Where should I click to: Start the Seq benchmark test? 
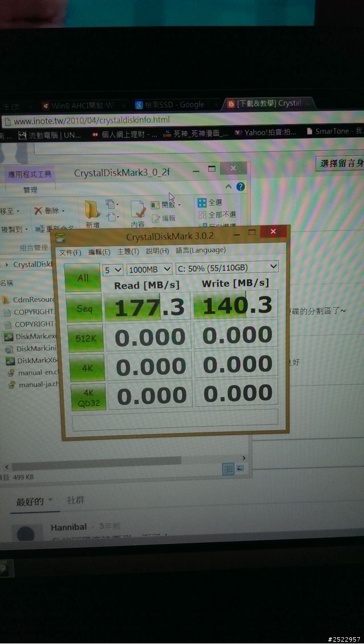[84, 308]
